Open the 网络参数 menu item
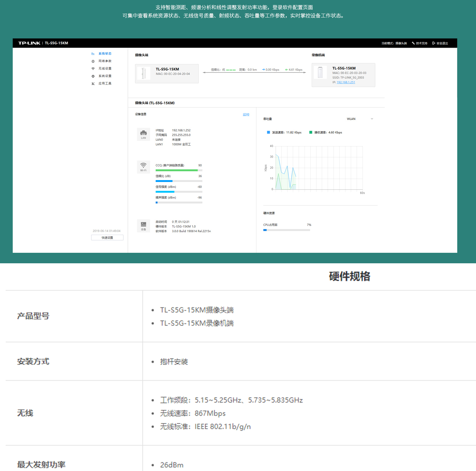476x471 pixels. pos(105,61)
